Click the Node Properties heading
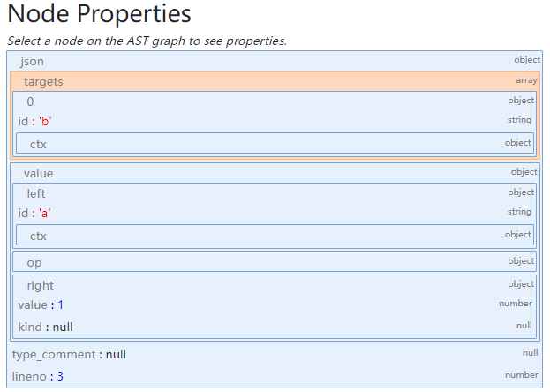Viewport: 550px width, 392px height. point(99,15)
